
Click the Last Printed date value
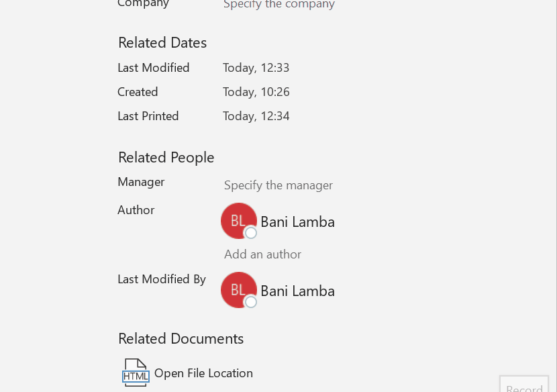tap(256, 116)
